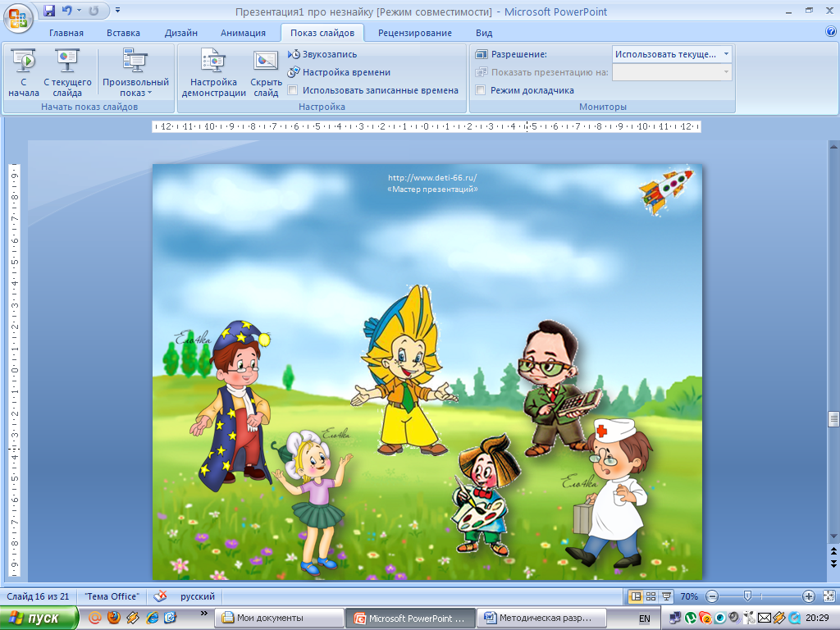
Task: Click the scrollbar down arrow
Action: (x=833, y=536)
